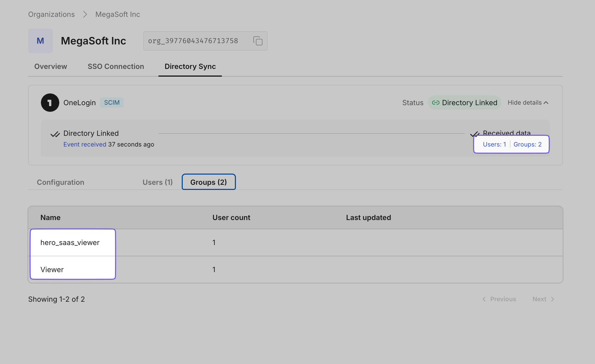
Task: Open the SSO Connection tab
Action: coord(116,66)
